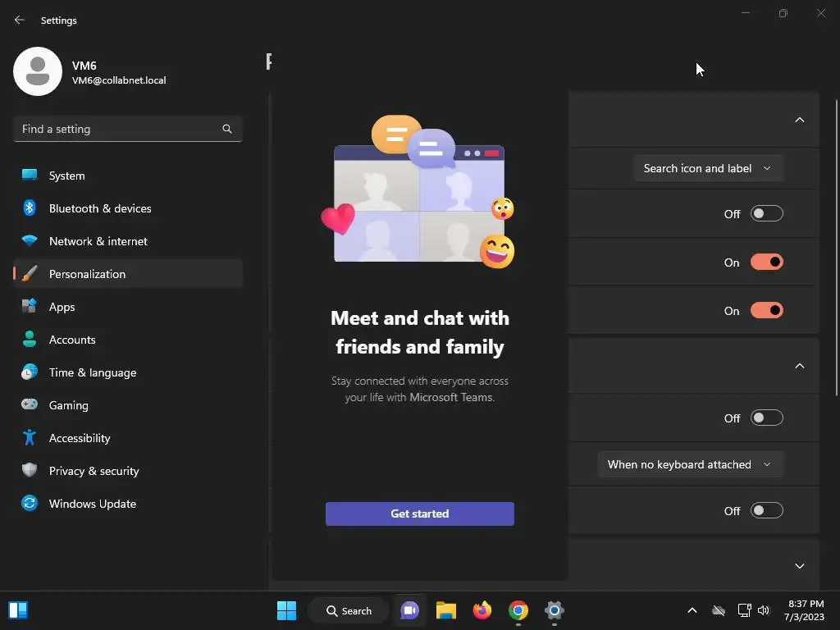The width and height of the screenshot is (840, 630).
Task: Click the Time & language clock icon
Action: tap(30, 372)
